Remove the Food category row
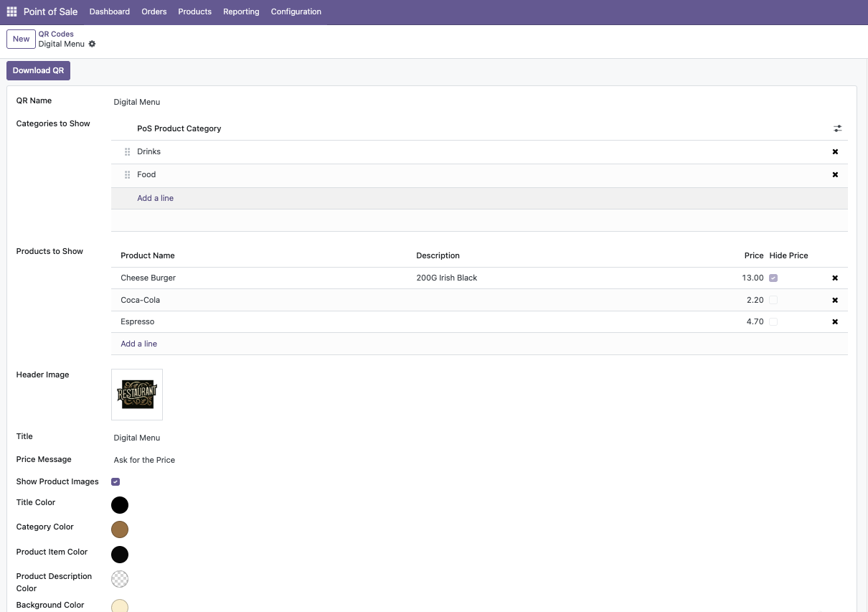The height and width of the screenshot is (612, 868). (835, 174)
